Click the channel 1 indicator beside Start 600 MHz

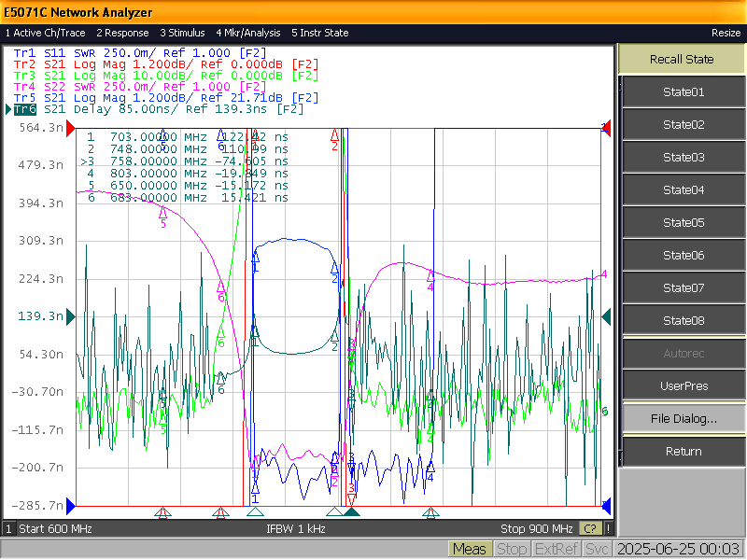coord(8,528)
